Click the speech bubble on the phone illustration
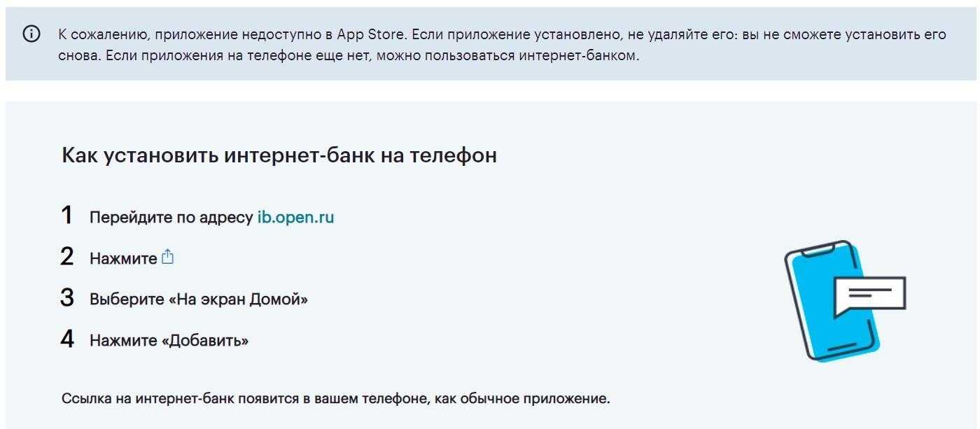Screen dimensions: 980x429 click(869, 294)
